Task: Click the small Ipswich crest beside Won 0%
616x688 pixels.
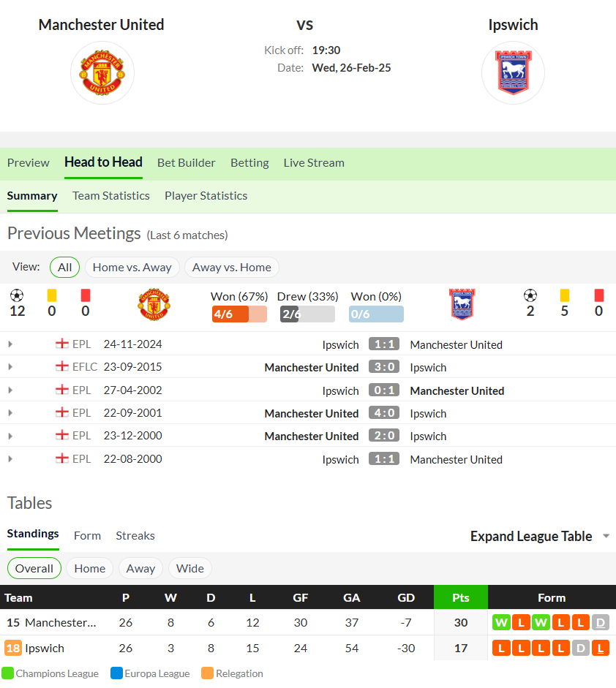Action: [x=462, y=304]
